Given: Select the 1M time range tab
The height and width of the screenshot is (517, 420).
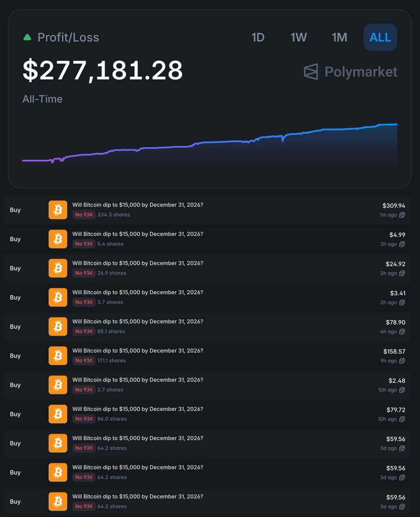Looking at the screenshot, I should pos(339,37).
